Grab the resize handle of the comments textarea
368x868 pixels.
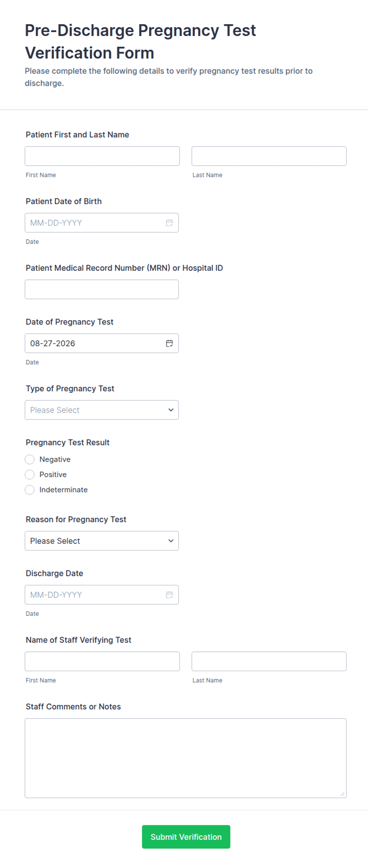[343, 794]
